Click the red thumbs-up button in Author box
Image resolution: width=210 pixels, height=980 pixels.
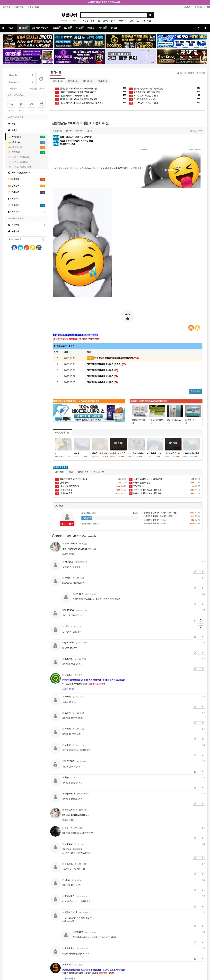click(63, 524)
